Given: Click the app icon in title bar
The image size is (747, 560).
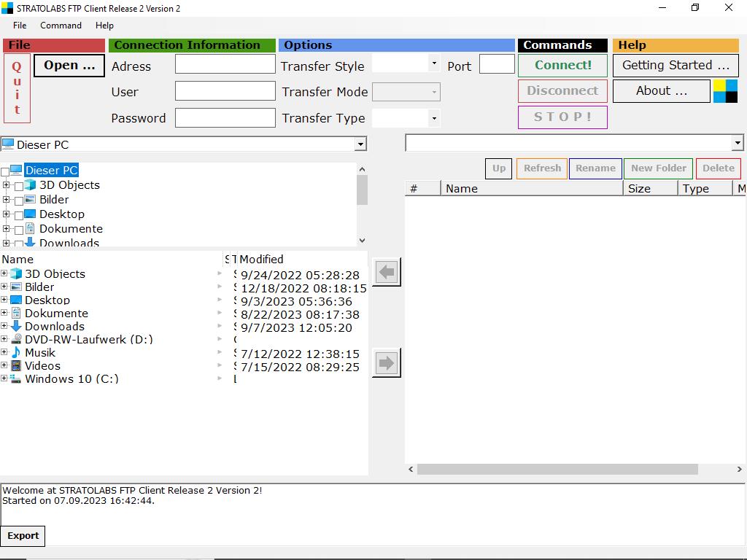Looking at the screenshot, I should tap(7, 8).
